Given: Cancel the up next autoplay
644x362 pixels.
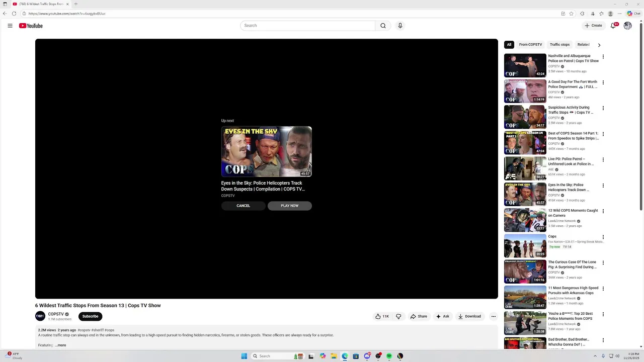Looking at the screenshot, I should click(x=243, y=206).
